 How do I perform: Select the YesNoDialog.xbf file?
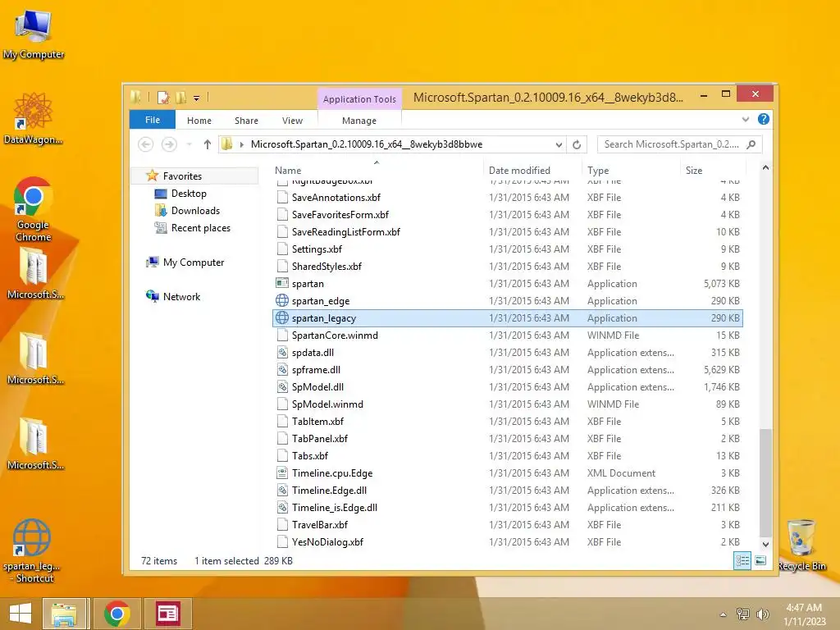tap(507, 542)
